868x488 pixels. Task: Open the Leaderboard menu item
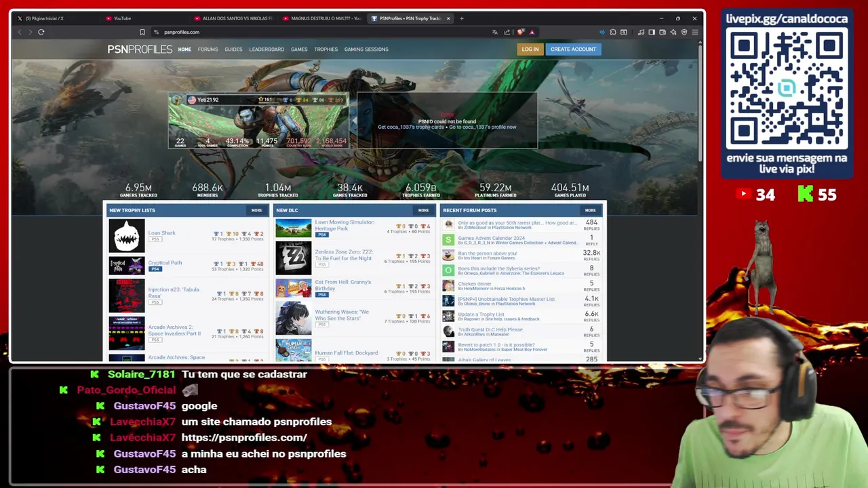click(267, 49)
